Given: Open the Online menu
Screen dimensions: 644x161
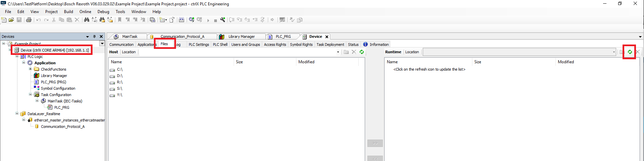Looking at the screenshot, I should 85,12.
